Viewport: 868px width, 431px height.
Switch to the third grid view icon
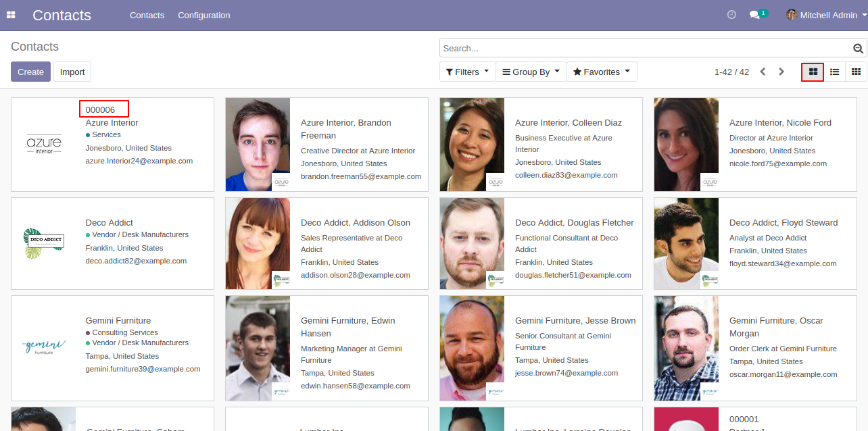pyautogui.click(x=856, y=72)
